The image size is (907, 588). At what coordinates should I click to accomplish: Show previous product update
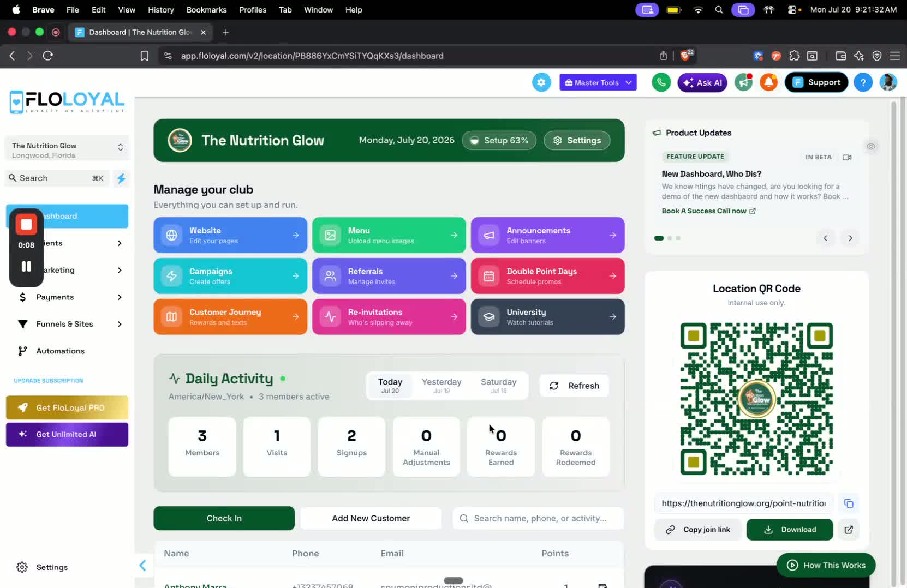pyautogui.click(x=826, y=238)
